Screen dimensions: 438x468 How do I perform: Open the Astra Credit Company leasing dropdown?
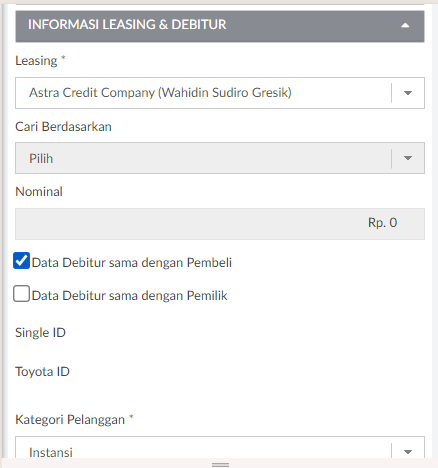tap(220, 93)
